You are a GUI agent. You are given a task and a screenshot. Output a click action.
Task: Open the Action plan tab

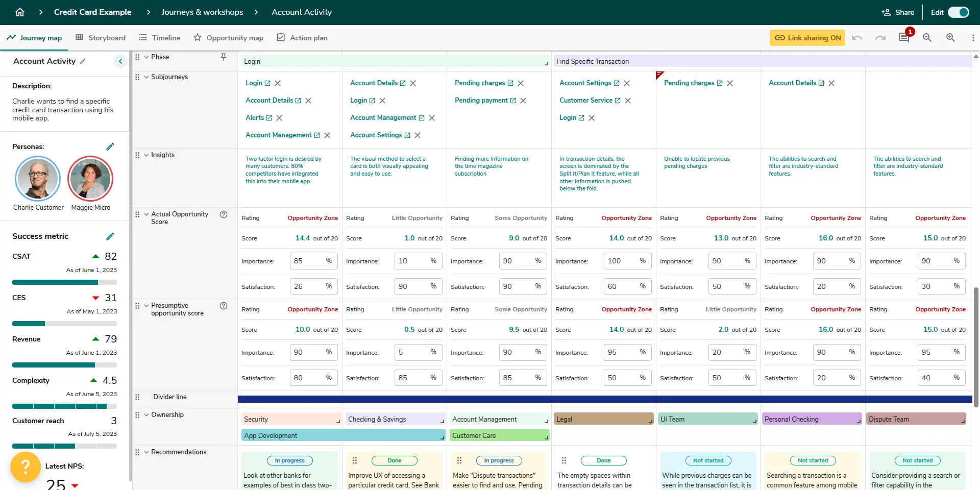pyautogui.click(x=309, y=37)
